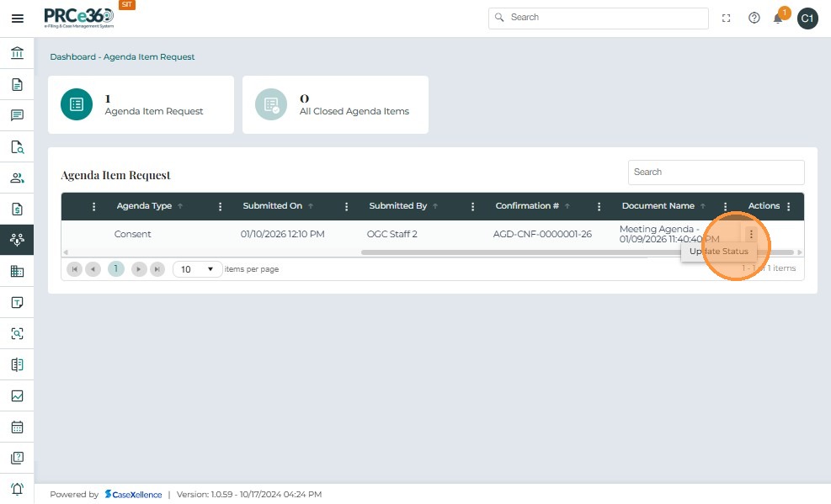Open the text template sidebar icon

[17, 302]
